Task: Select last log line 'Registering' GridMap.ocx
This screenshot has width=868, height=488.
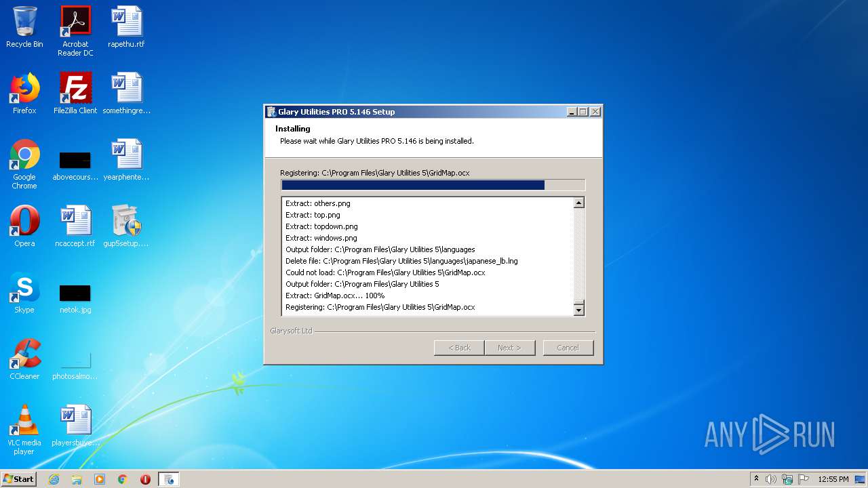Action: (380, 307)
